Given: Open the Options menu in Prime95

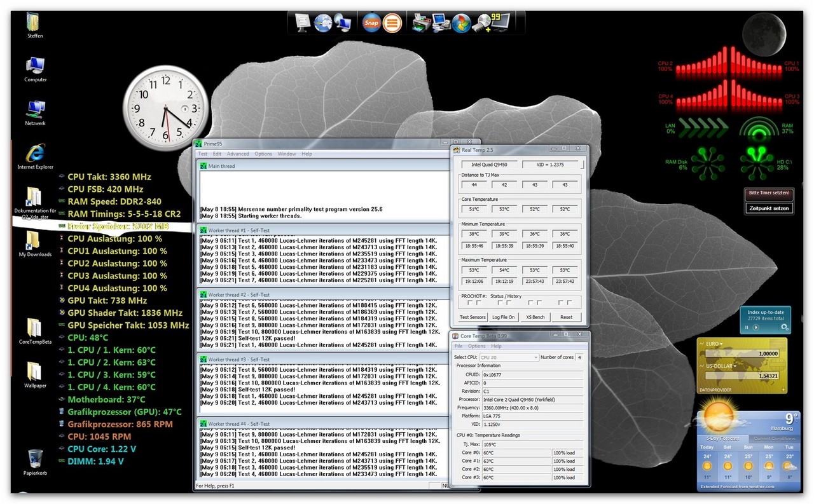Looking at the screenshot, I should pos(263,154).
